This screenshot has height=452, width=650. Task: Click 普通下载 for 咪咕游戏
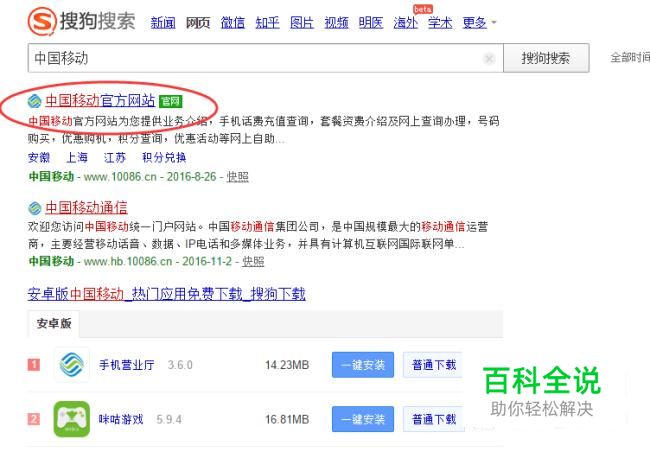pos(433,419)
